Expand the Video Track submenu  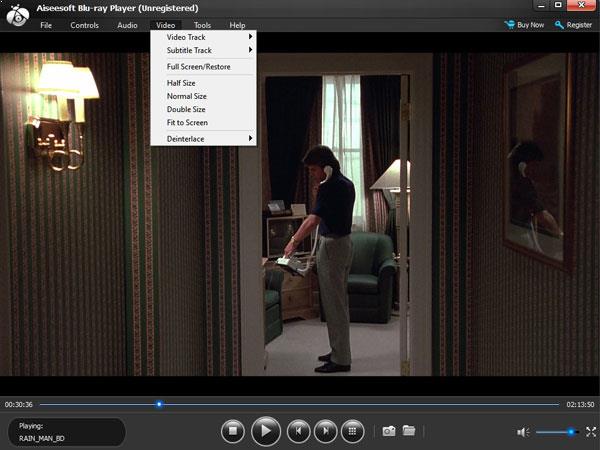click(x=204, y=37)
